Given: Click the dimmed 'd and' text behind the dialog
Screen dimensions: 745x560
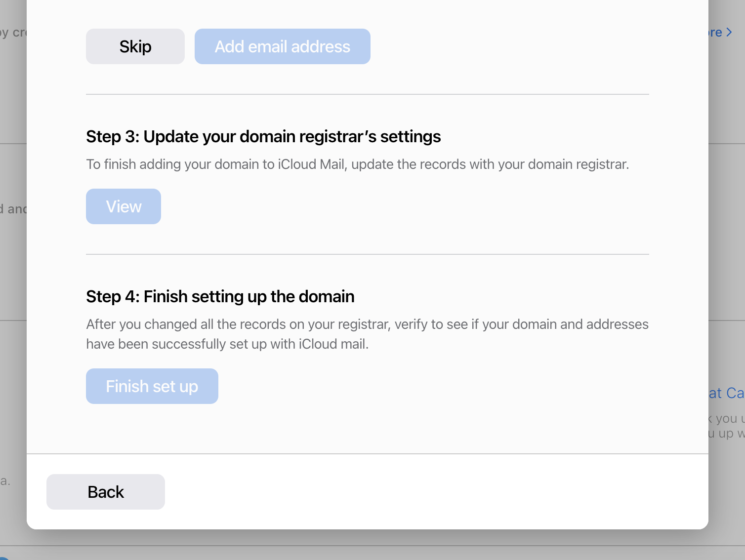Looking at the screenshot, I should point(13,209).
